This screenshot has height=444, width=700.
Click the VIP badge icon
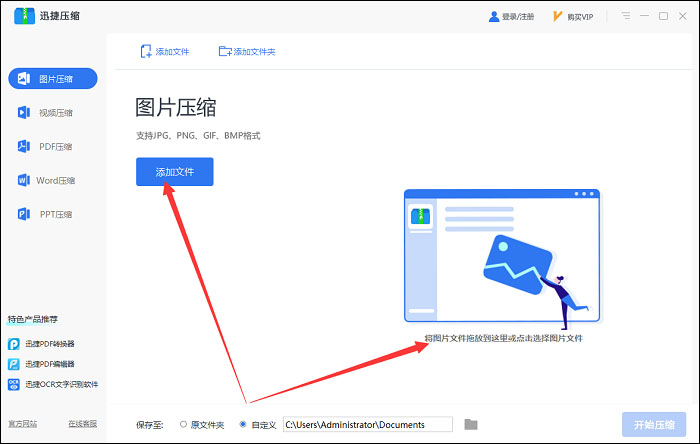pyautogui.click(x=557, y=17)
